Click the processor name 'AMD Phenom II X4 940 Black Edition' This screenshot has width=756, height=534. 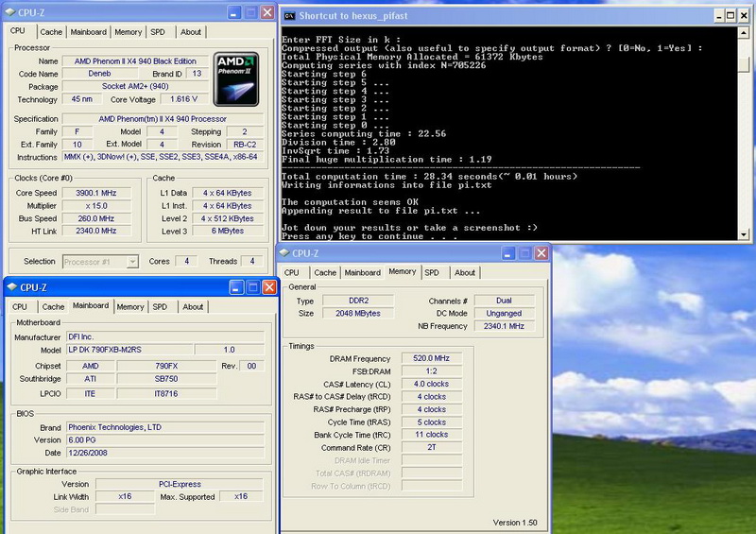coord(135,61)
